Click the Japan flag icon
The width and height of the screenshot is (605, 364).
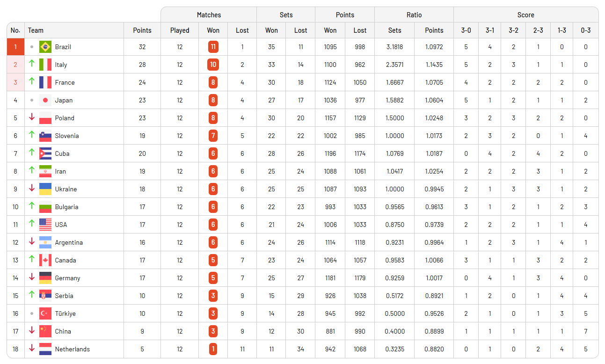point(45,100)
